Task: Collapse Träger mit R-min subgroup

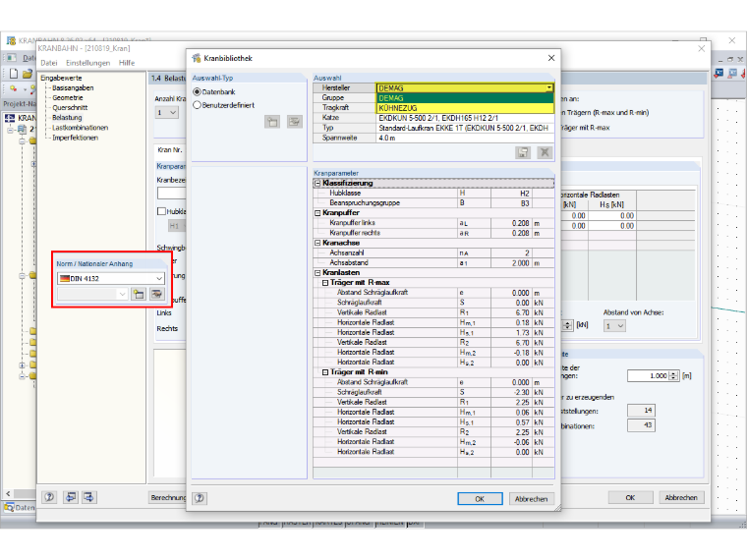Action: coord(325,372)
